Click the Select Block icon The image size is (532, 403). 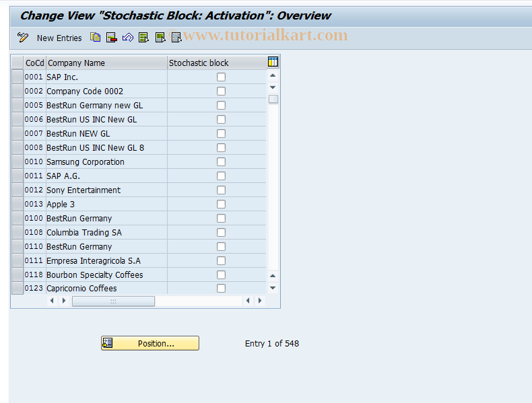click(x=160, y=37)
